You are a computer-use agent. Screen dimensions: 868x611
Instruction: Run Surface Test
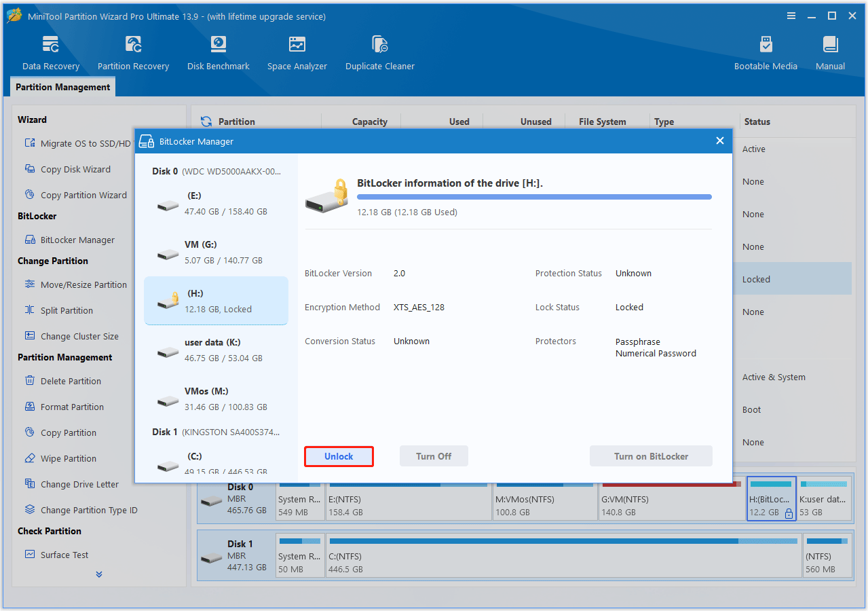pyautogui.click(x=57, y=555)
